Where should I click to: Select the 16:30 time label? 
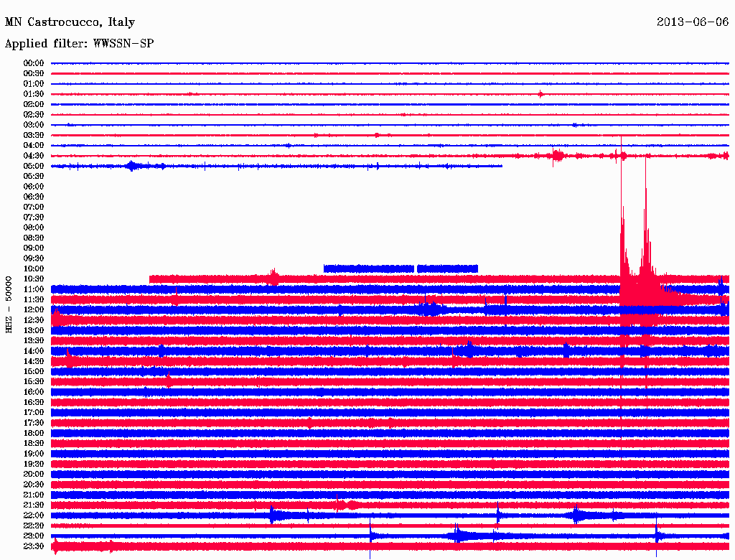pyautogui.click(x=34, y=403)
